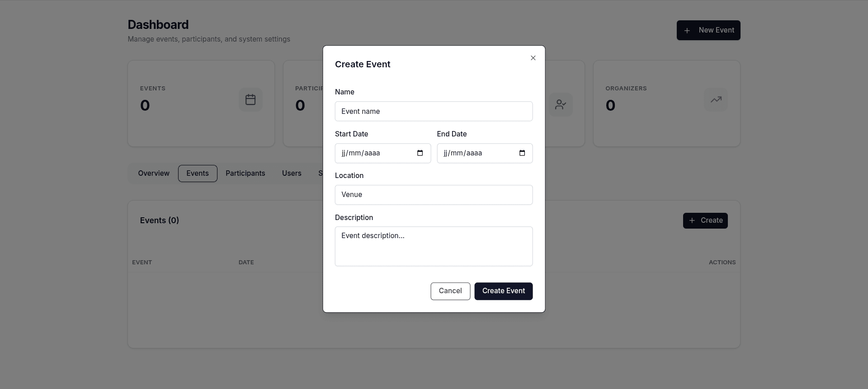Submit with the Create Event button

504,291
